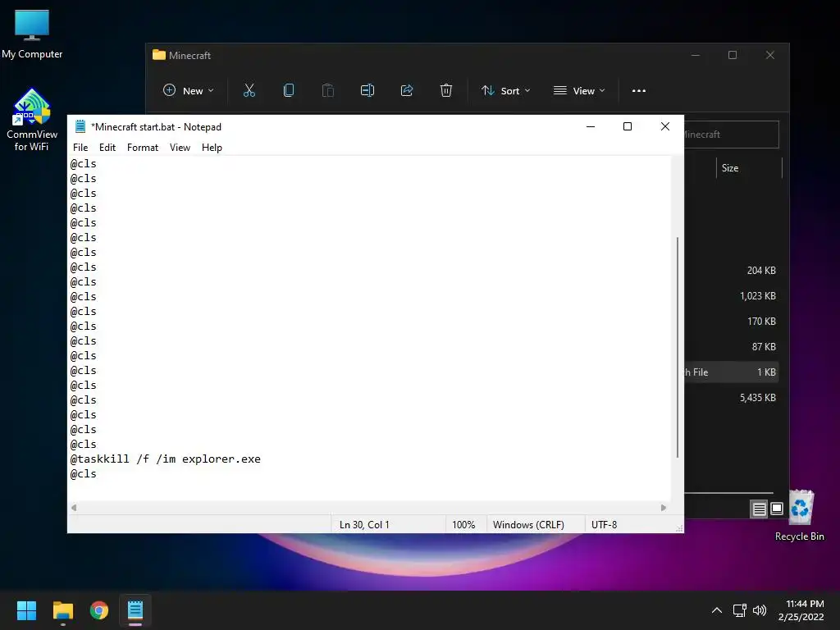Screen dimensions: 840x630
Task: Close the Minecraft Explorer window
Action: coord(769,55)
